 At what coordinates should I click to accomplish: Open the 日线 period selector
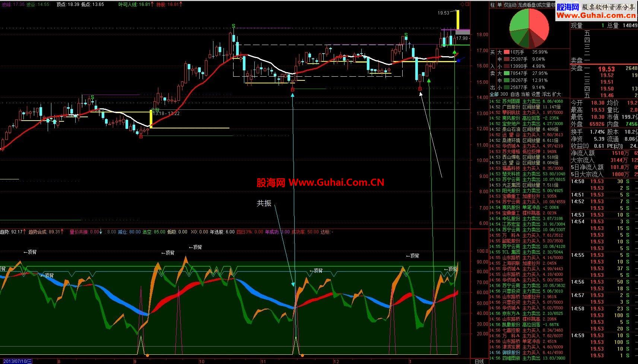pyautogui.click(x=479, y=361)
